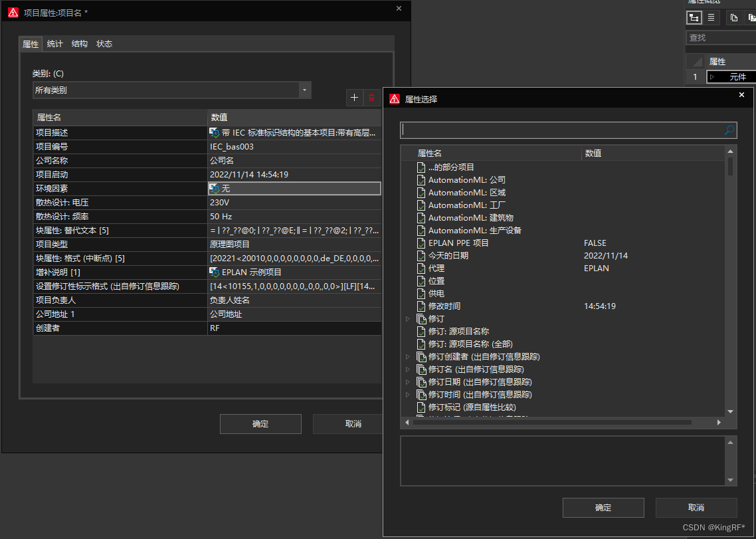This screenshot has height=539, width=756.
Task: Switch to tree view in properties panel
Action: point(694,18)
